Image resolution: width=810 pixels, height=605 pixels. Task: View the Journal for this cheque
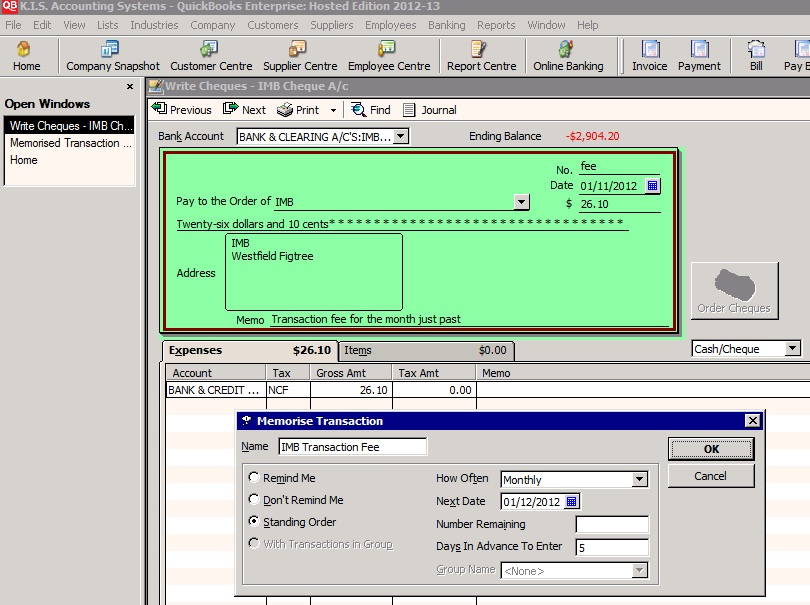click(430, 110)
